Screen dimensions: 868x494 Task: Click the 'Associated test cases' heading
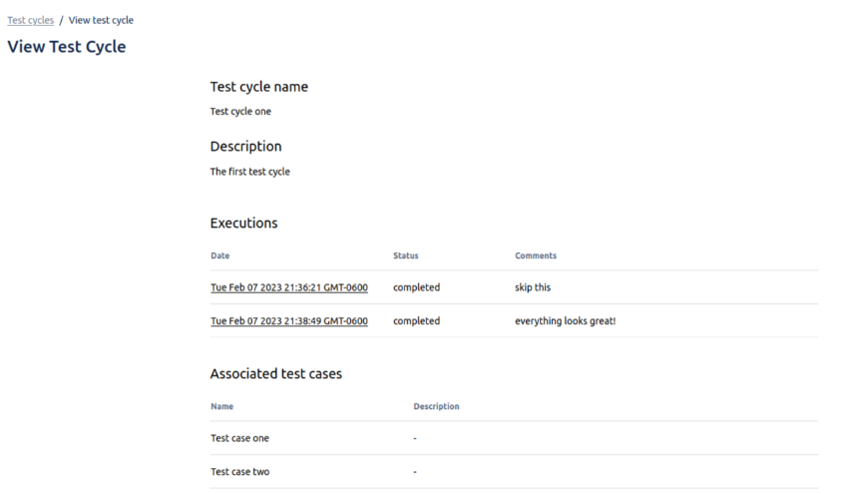[275, 374]
